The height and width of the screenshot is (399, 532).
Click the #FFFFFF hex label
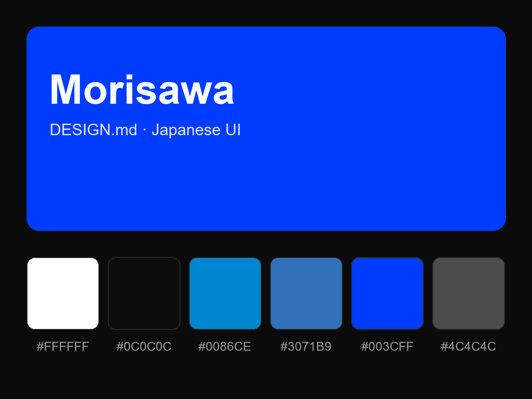63,347
